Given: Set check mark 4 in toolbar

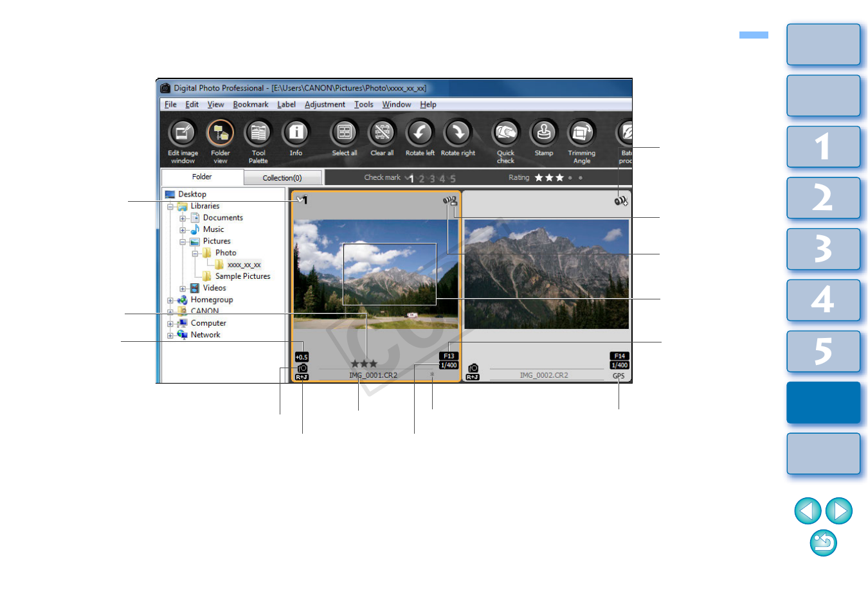Looking at the screenshot, I should [442, 179].
